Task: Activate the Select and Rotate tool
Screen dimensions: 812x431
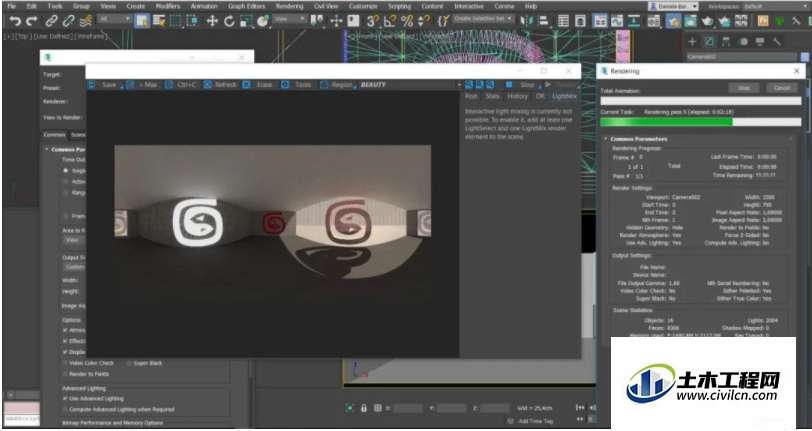Action: click(x=229, y=21)
